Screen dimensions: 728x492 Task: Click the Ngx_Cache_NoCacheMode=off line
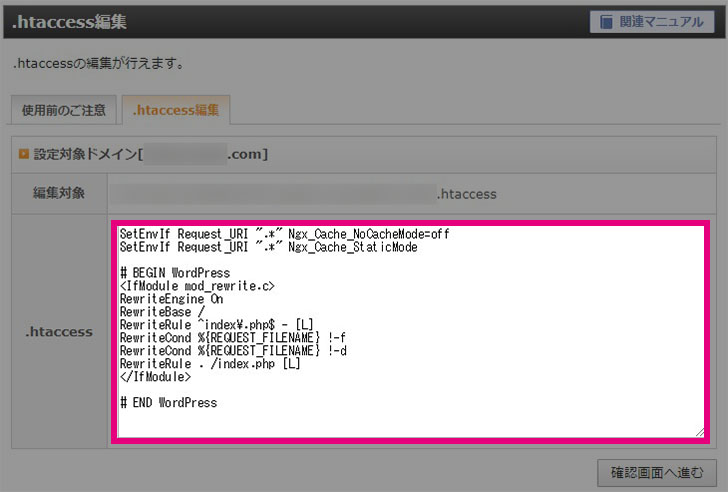[285, 234]
